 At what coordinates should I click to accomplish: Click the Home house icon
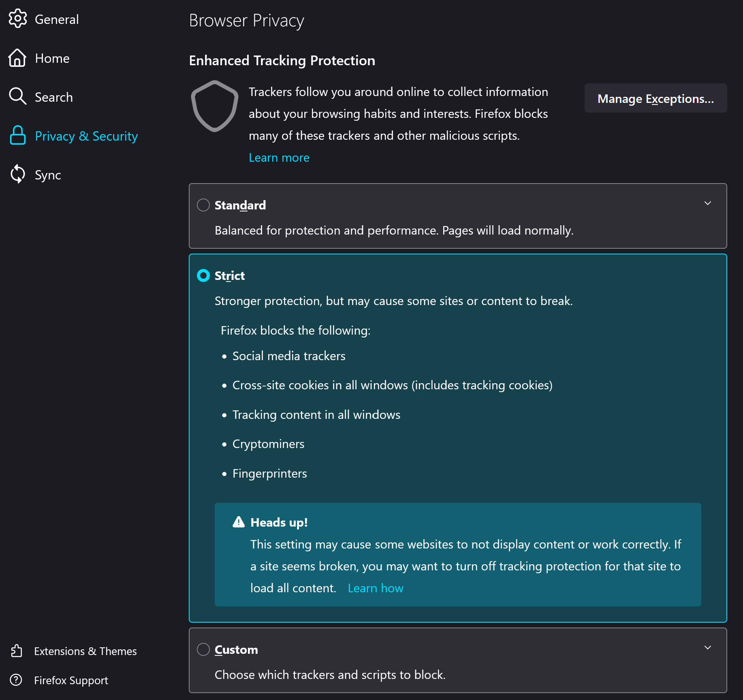[17, 58]
